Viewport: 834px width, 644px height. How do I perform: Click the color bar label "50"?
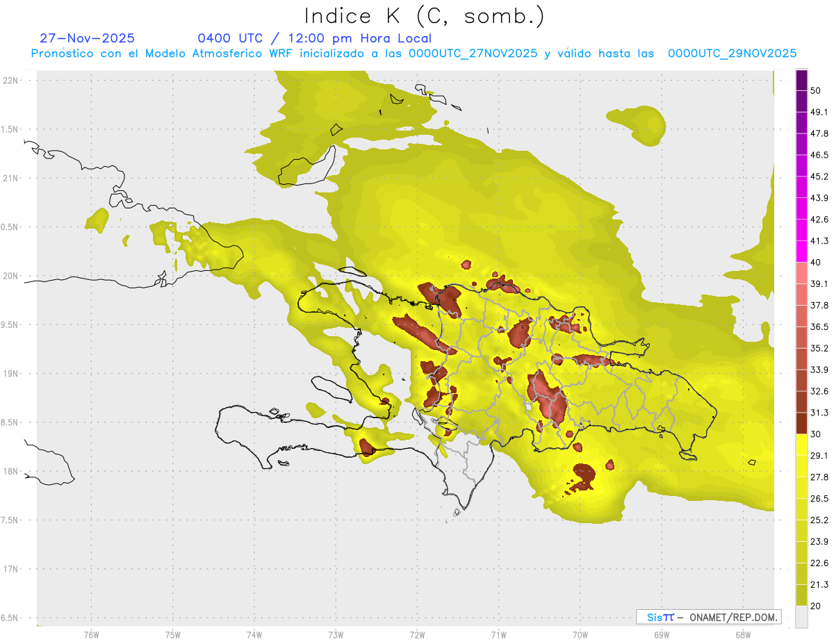click(x=816, y=91)
